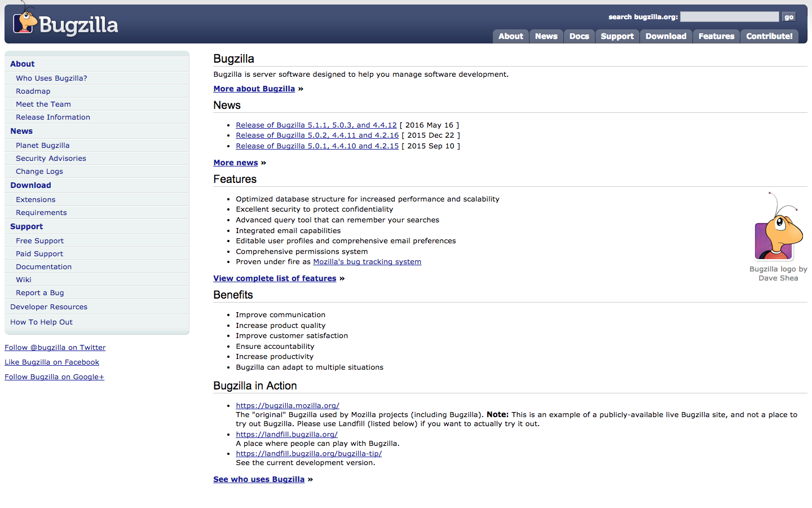Click the text Ensure accountability

click(275, 347)
